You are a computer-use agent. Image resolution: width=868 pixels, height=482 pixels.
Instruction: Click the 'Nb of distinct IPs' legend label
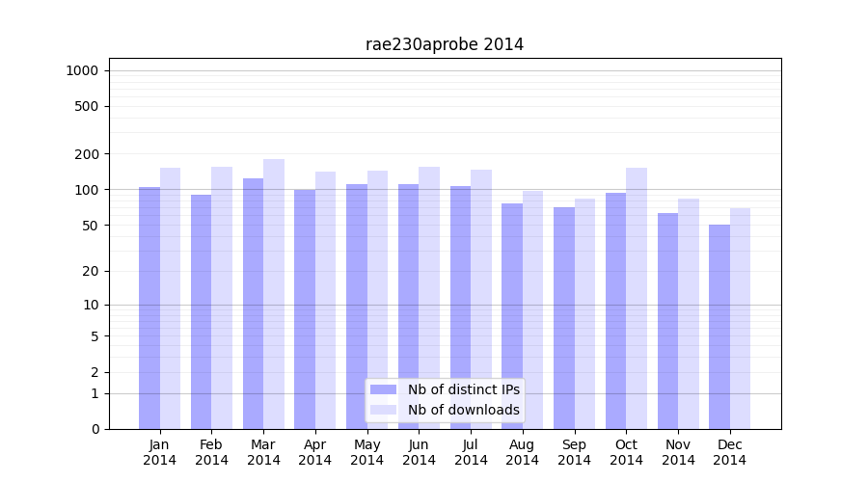point(464,389)
